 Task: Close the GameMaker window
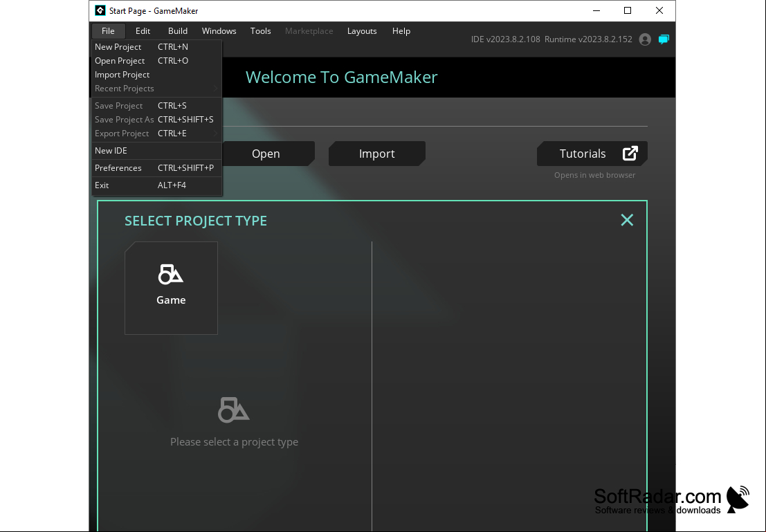click(659, 11)
